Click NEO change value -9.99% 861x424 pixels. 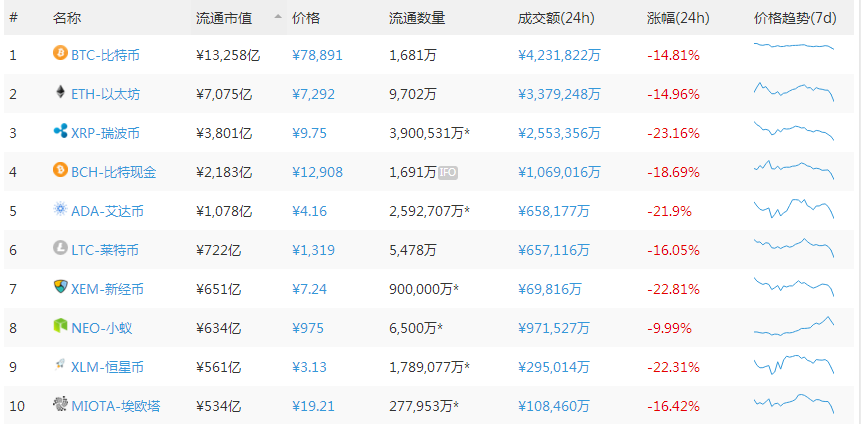(669, 329)
